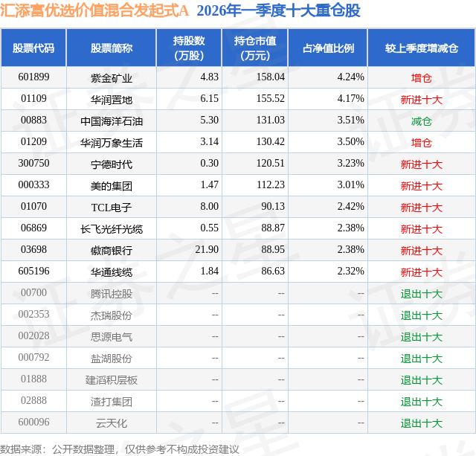Image resolution: width=476 pixels, height=456 pixels.
Task: Select stock code 01209
Action: 33,142
